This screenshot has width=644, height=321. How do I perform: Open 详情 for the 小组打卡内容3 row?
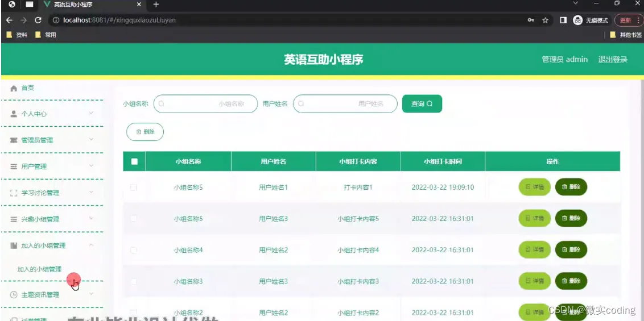[535, 281]
